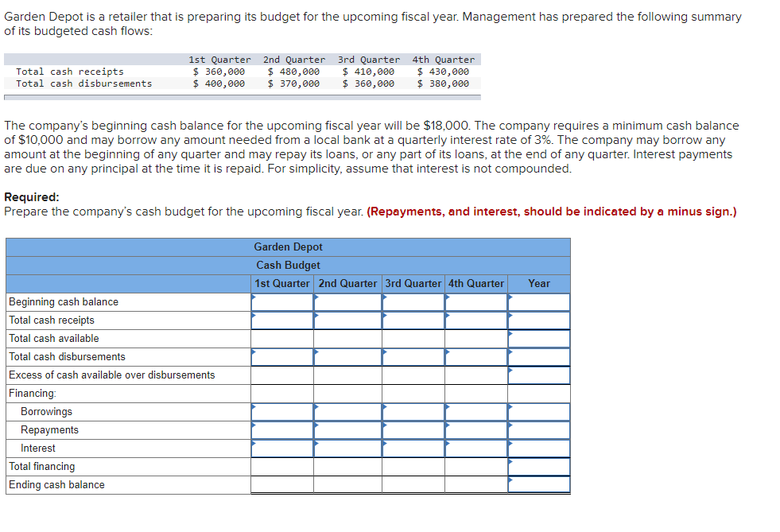Click Total cash available Year cell
Screen dimensions: 780x532
539,339
